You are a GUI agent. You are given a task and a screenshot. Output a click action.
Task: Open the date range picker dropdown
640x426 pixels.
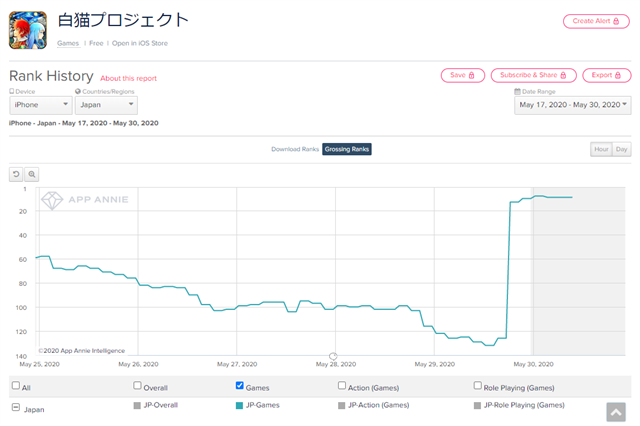(573, 105)
